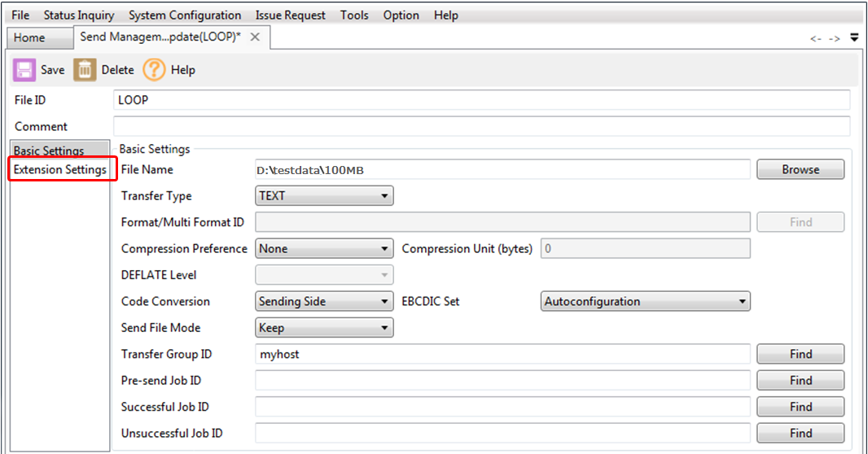Viewport: 868px width, 454px height.
Task: Open the System Configuration menu
Action: tap(185, 15)
